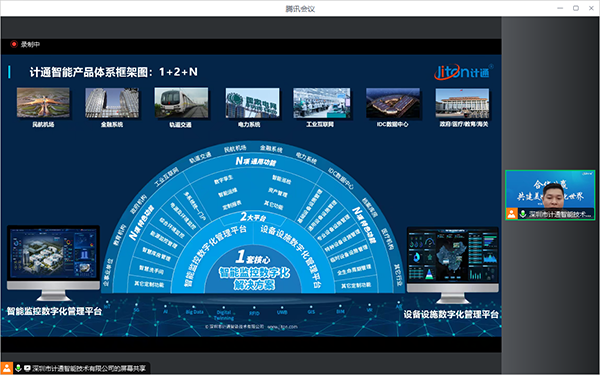This screenshot has height=375, width=600.
Task: Maximize the 腾讯会议 window
Action: coord(576,8)
